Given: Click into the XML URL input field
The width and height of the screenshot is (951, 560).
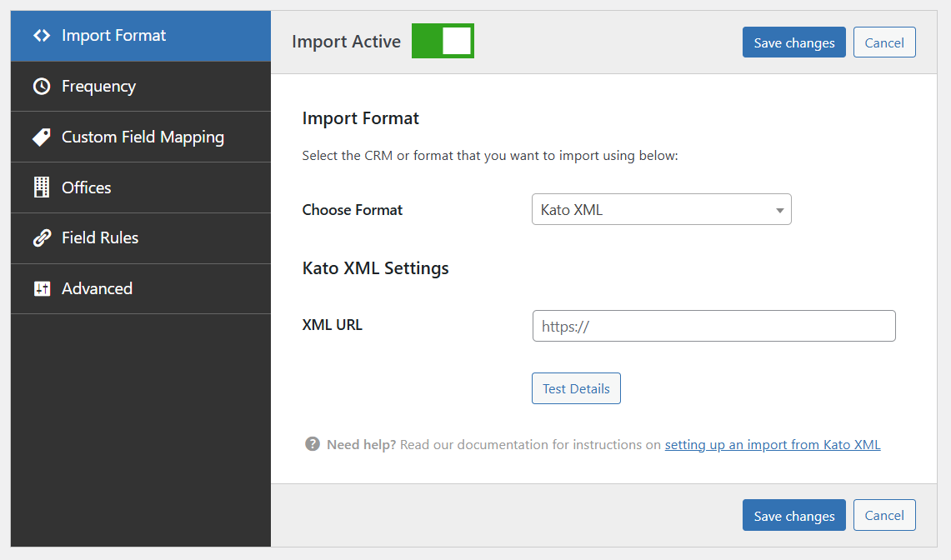Looking at the screenshot, I should point(713,327).
